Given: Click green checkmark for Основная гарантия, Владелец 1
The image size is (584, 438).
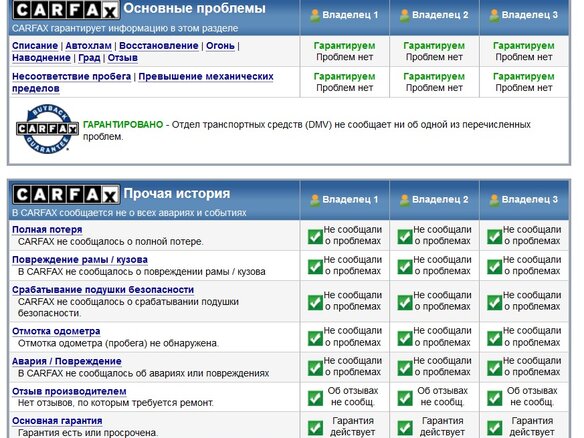Looking at the screenshot, I should [315, 427].
